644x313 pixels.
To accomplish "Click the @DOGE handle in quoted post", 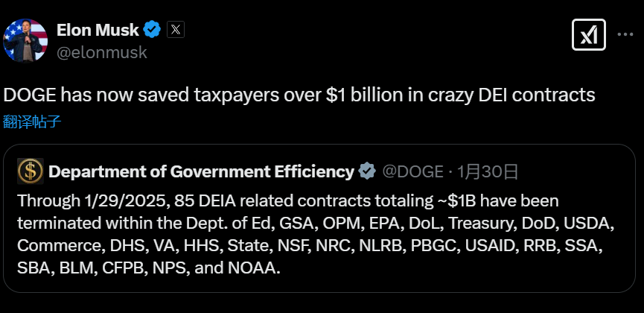I will click(x=412, y=172).
